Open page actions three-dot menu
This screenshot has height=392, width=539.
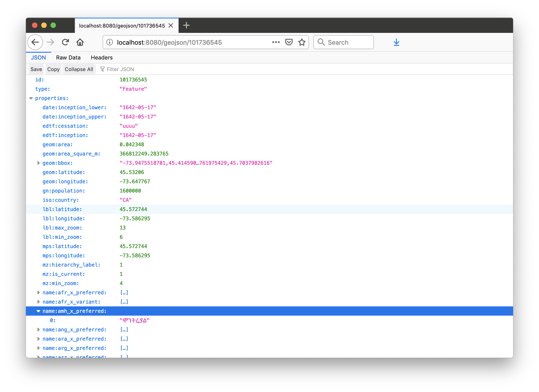276,42
